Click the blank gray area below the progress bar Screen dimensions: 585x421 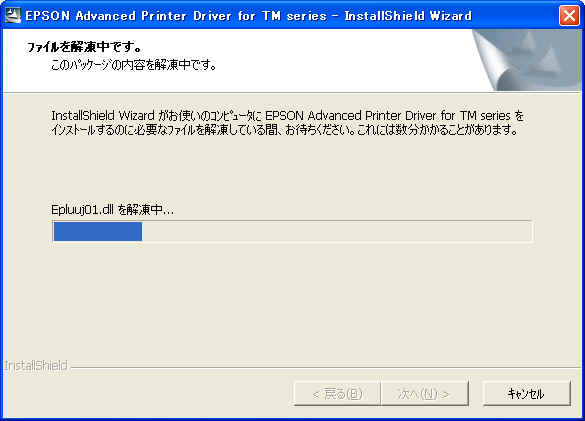point(292,299)
